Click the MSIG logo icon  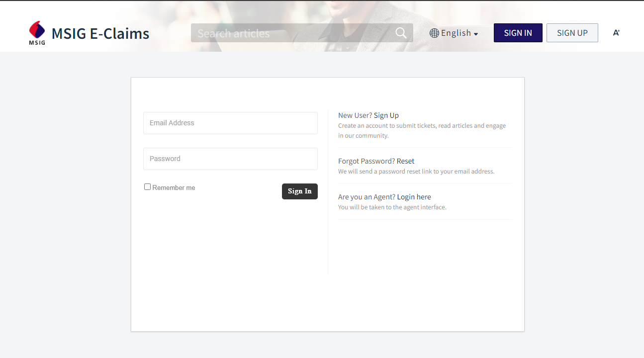tap(37, 33)
